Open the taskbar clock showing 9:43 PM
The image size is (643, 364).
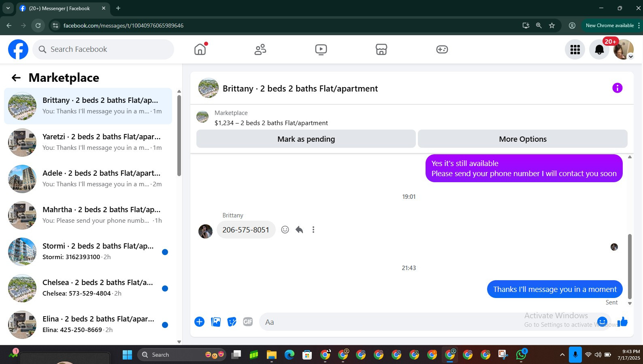pyautogui.click(x=629, y=355)
